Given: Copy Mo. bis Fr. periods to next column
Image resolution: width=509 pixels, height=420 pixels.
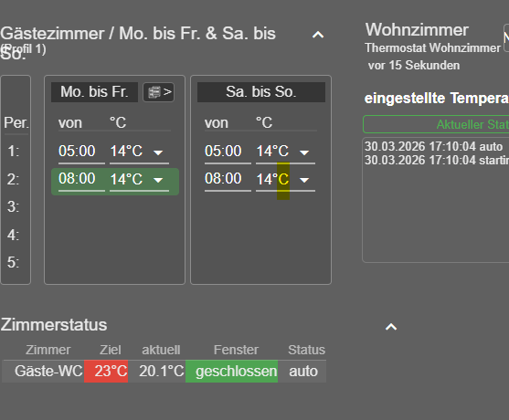Looking at the screenshot, I should tap(159, 92).
